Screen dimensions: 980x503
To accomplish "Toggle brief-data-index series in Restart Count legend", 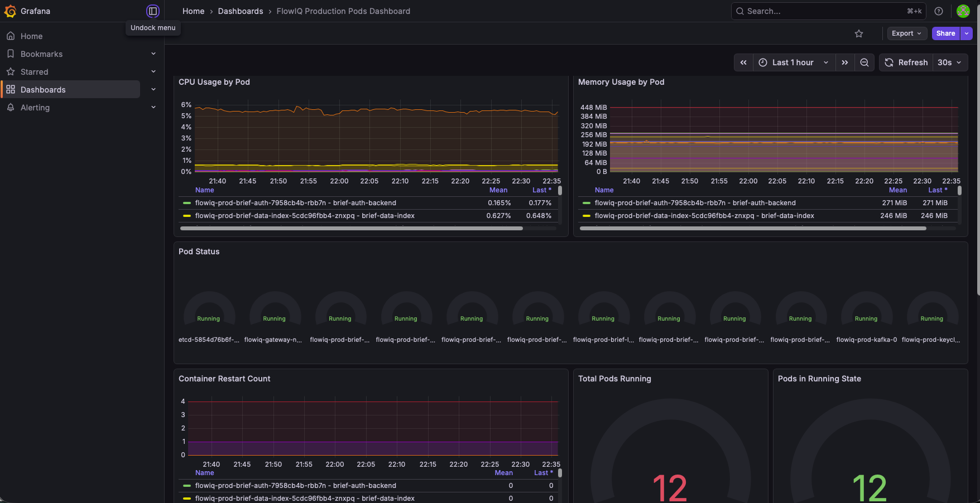I will pos(305,499).
